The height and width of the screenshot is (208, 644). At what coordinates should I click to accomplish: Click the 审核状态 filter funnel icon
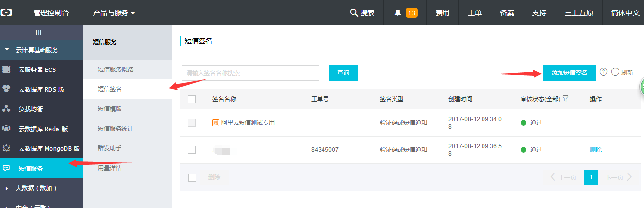coord(565,99)
